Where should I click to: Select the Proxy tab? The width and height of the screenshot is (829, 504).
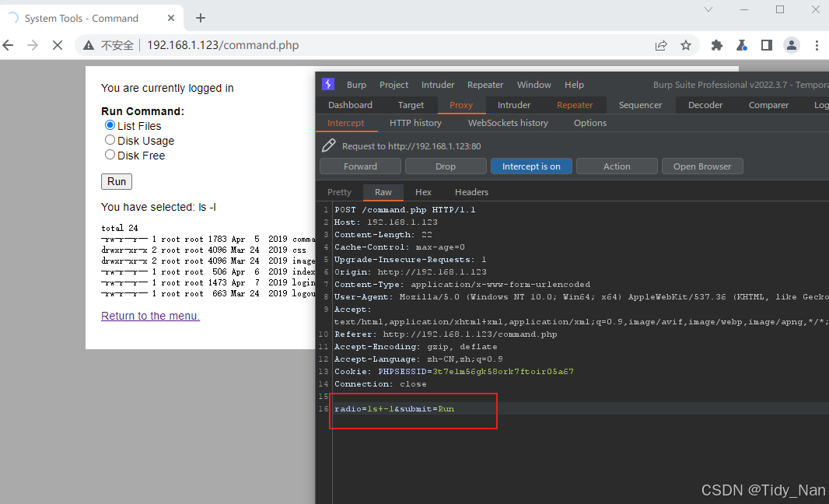coord(461,105)
